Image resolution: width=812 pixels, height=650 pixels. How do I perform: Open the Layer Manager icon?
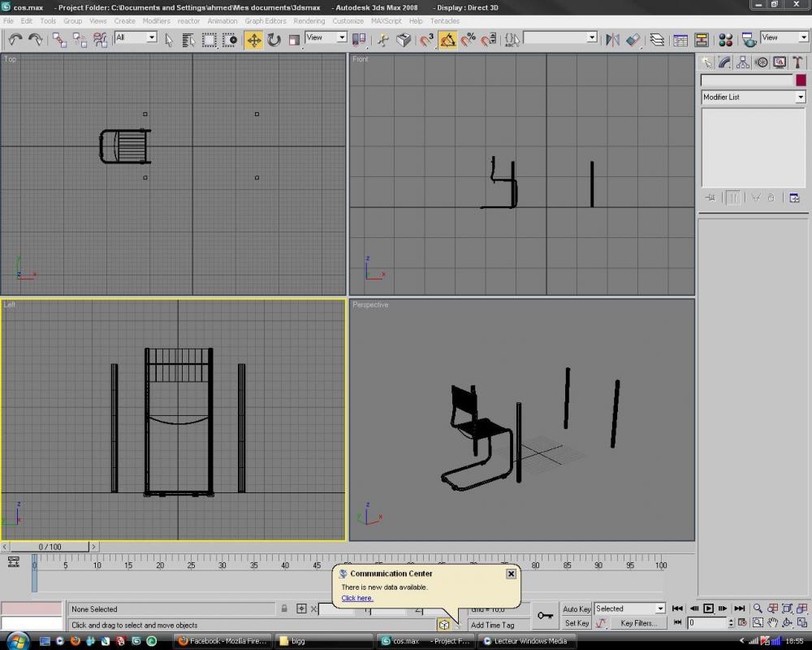click(x=657, y=40)
